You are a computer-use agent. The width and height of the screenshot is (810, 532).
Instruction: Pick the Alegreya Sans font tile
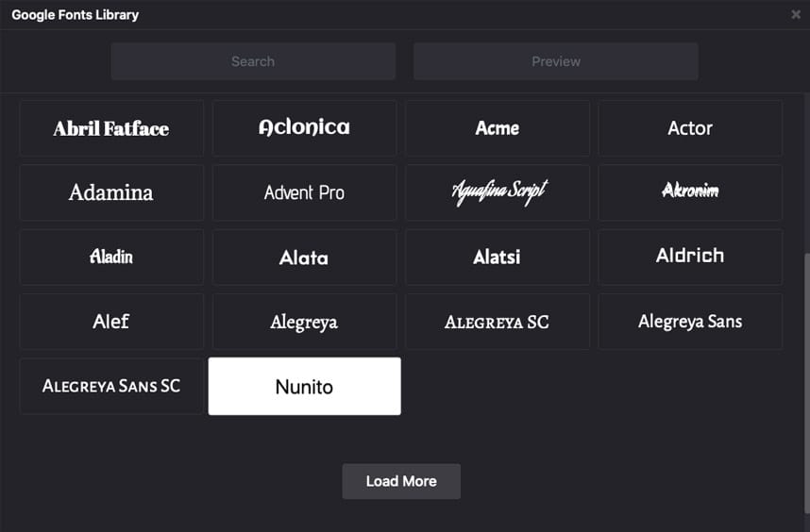point(690,322)
